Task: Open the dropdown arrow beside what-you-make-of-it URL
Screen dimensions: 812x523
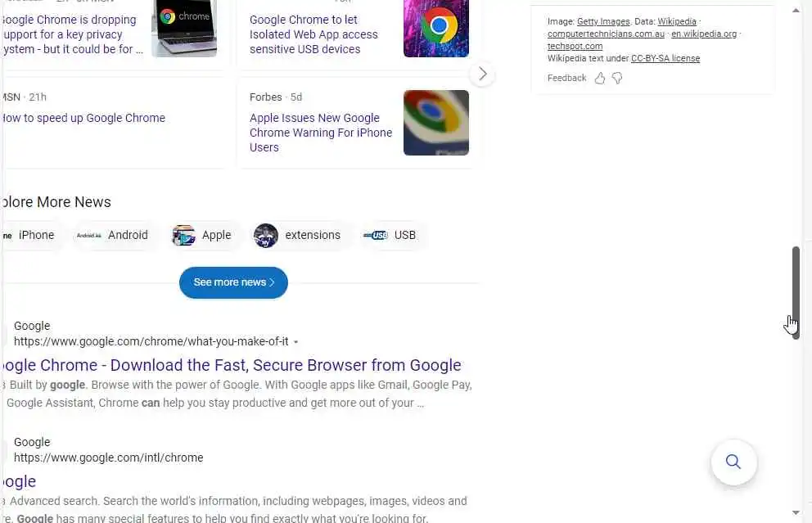Action: click(295, 342)
